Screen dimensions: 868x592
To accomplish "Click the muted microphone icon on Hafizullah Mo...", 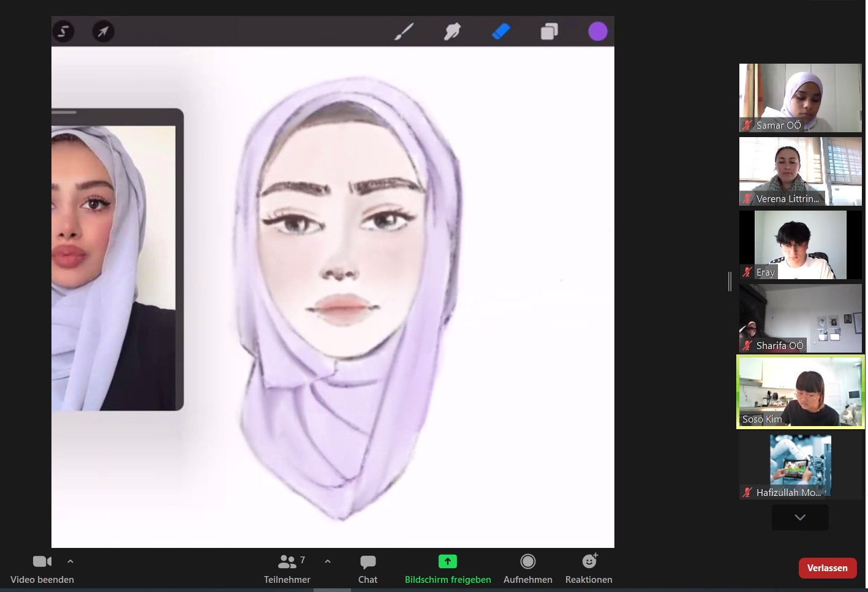I will 747,492.
